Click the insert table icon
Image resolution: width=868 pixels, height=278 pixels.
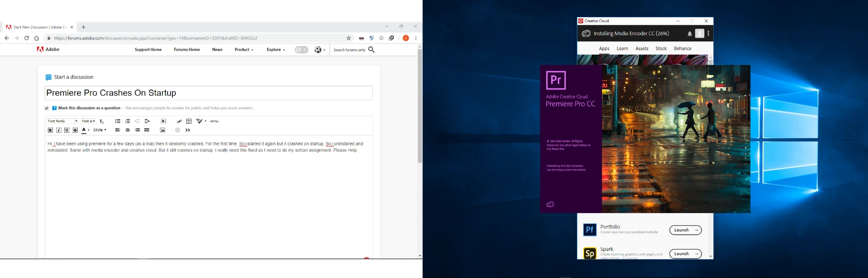click(189, 121)
